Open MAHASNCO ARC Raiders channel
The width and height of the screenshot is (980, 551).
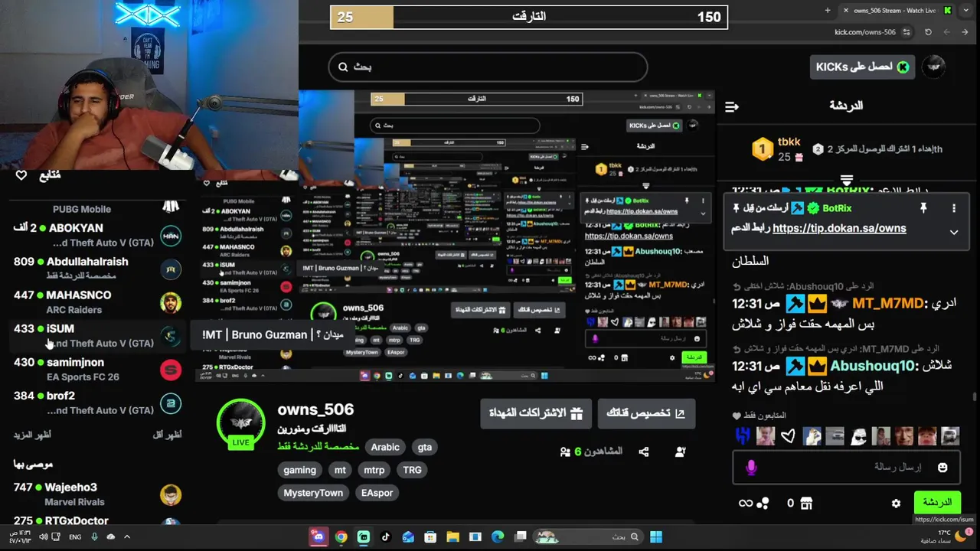click(97, 302)
